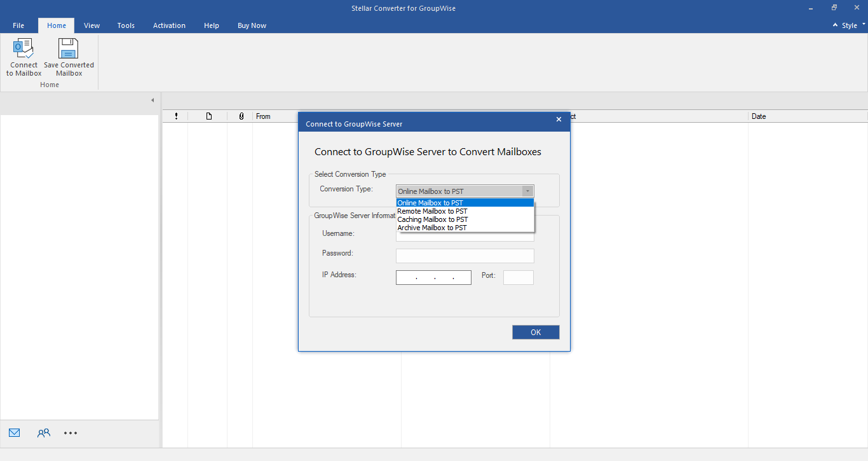The image size is (868, 461).
Task: Collapse the left pane using the arrow icon
Action: coord(153,100)
